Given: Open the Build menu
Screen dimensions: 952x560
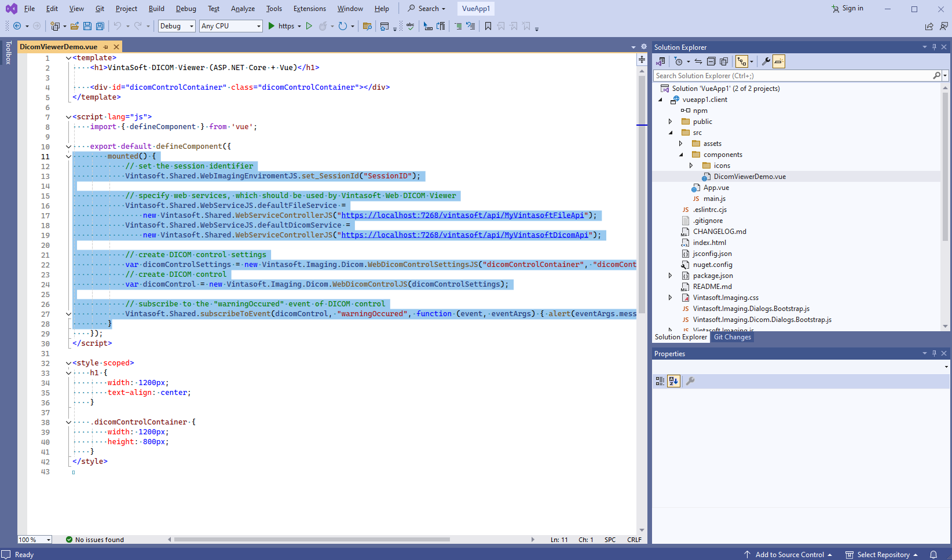Looking at the screenshot, I should [x=156, y=9].
